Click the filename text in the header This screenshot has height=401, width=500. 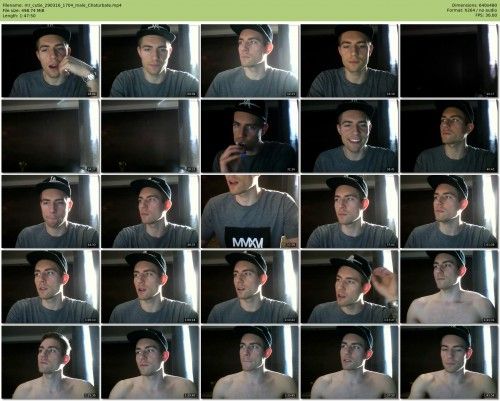(x=62, y=5)
